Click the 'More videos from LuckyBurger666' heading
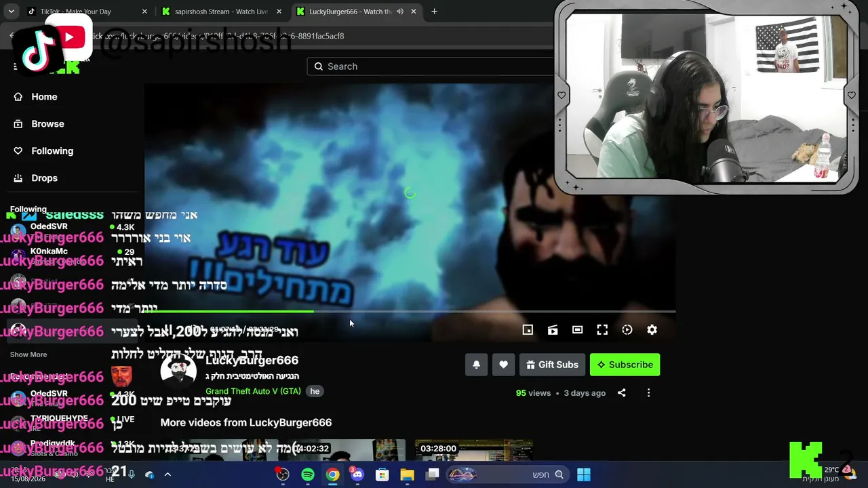 coord(246,422)
